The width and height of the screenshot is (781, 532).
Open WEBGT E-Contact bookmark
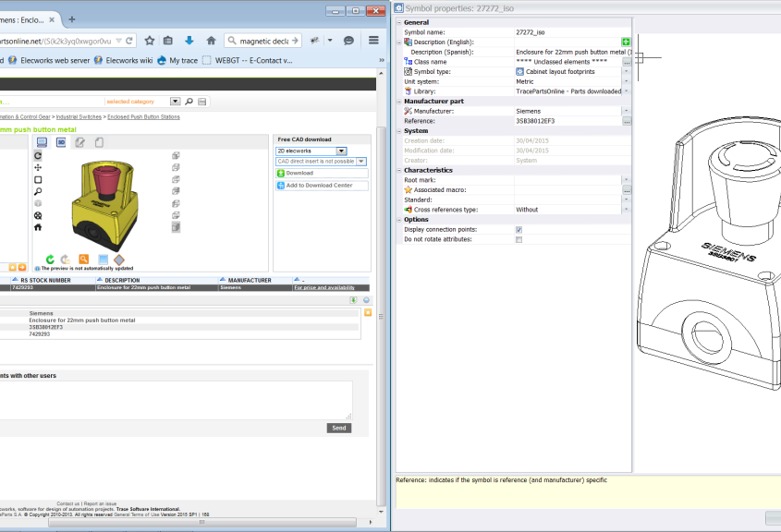pyautogui.click(x=248, y=60)
